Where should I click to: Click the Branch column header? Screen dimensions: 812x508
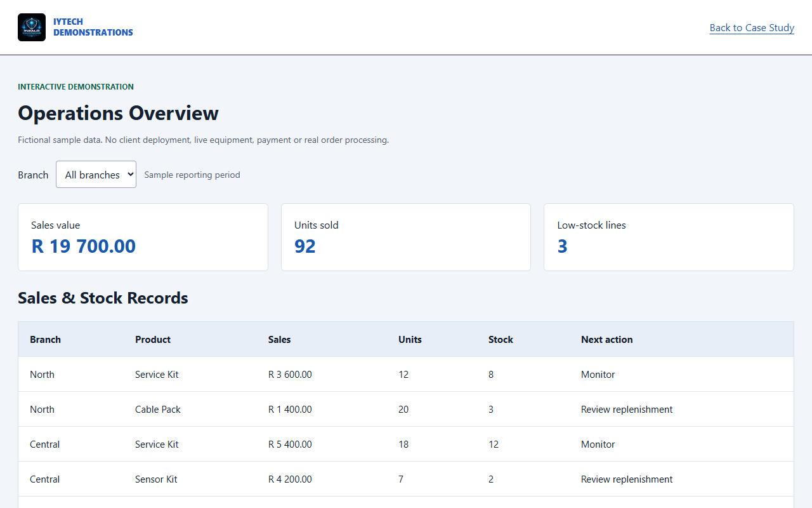coord(46,340)
